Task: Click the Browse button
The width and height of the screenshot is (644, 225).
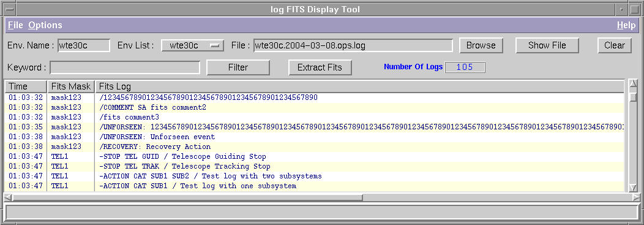Action: click(x=481, y=45)
